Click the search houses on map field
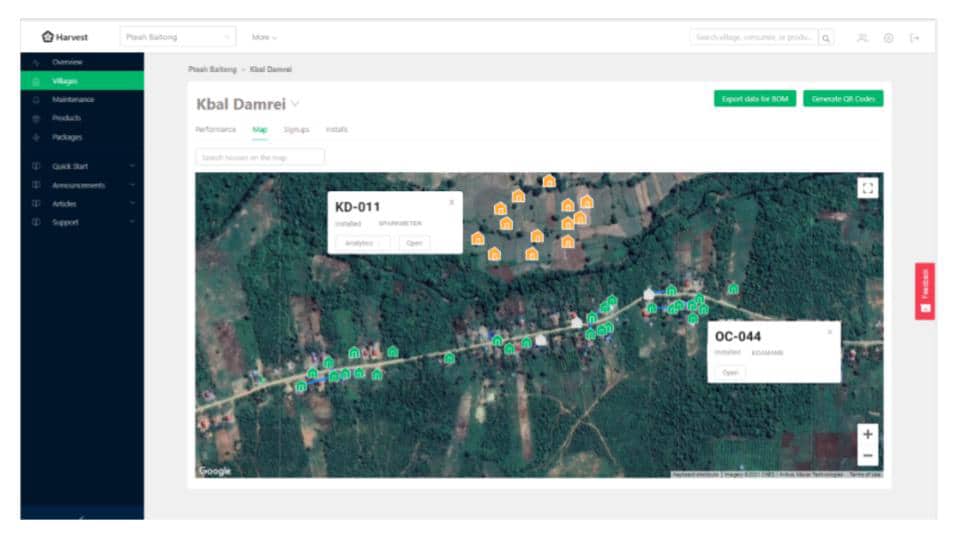 [x=260, y=157]
